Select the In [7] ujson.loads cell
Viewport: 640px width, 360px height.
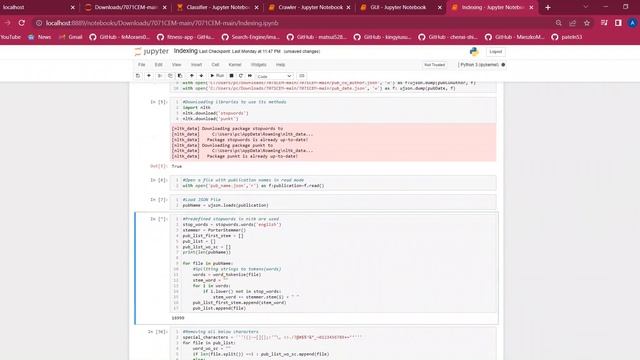[x=333, y=202]
